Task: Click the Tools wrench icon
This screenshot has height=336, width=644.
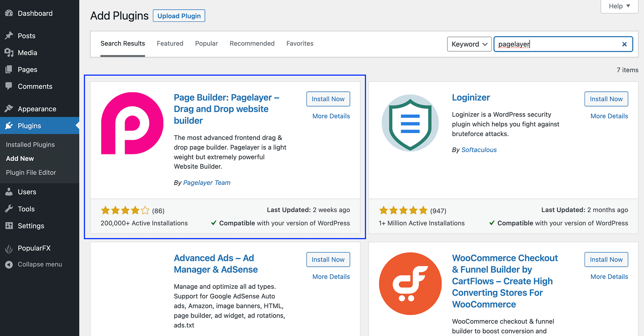Action: pyautogui.click(x=9, y=209)
